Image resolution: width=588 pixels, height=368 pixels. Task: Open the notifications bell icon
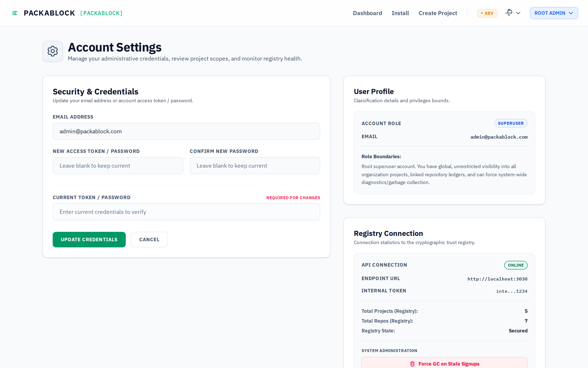pos(509,13)
